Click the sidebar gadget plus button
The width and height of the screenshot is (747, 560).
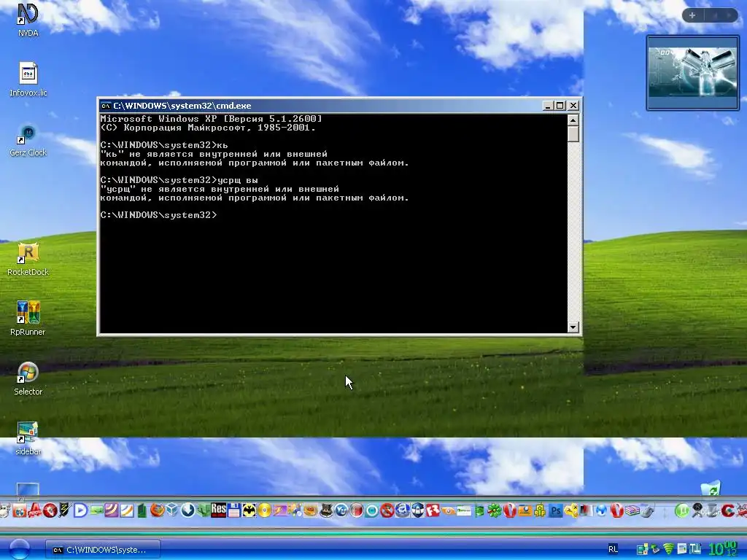click(692, 15)
